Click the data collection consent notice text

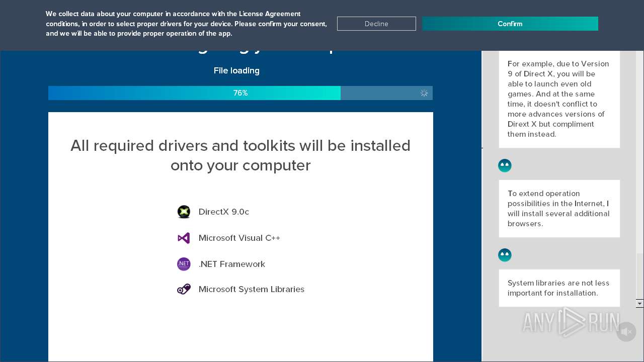[186, 24]
